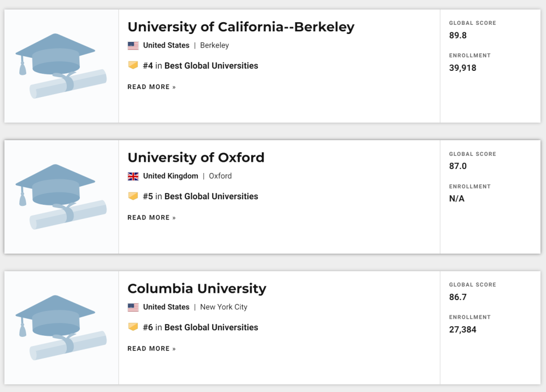The height and width of the screenshot is (392, 546).
Task: Click the United Kingdom flag icon for Oxford
Action: pyautogui.click(x=133, y=176)
